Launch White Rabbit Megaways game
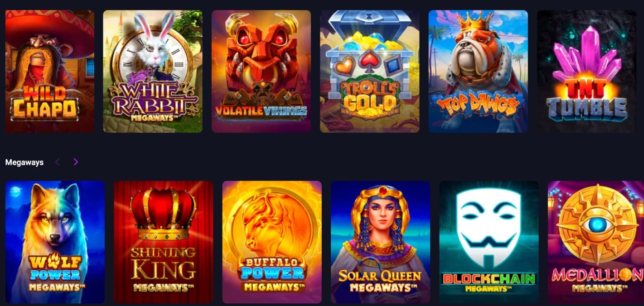 click(x=153, y=71)
